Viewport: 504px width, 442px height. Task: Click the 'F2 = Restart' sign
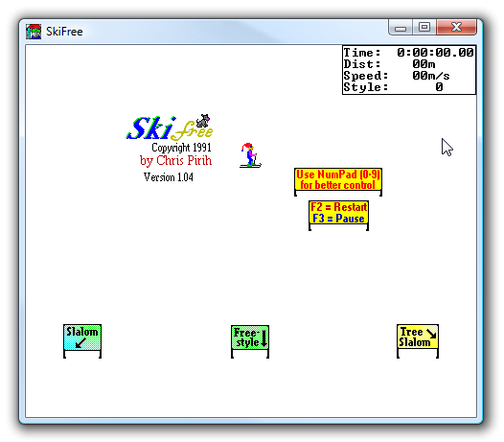pyautogui.click(x=338, y=216)
